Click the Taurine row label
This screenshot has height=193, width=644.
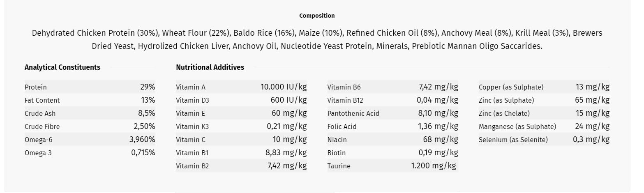coord(339,166)
